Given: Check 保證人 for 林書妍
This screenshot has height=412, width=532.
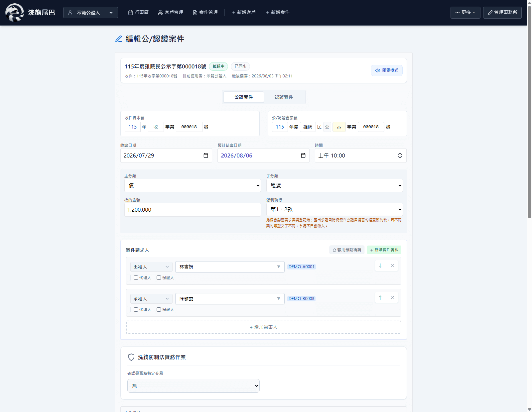Looking at the screenshot, I should pos(159,278).
